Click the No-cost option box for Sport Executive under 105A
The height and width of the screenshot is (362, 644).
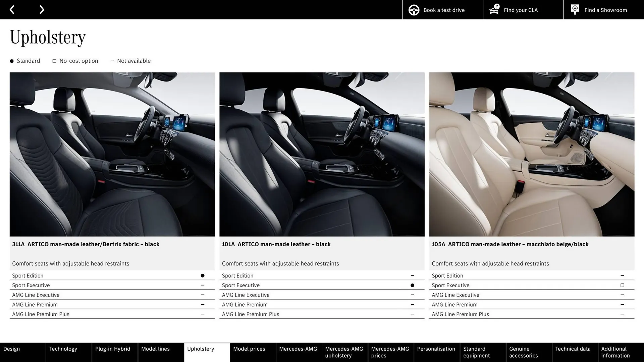(x=622, y=285)
